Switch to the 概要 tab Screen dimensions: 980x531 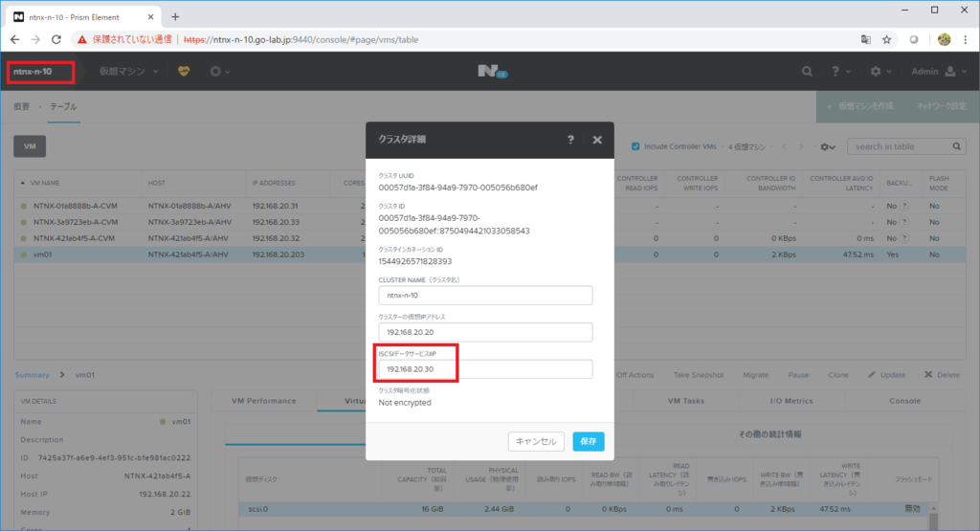[x=22, y=107]
